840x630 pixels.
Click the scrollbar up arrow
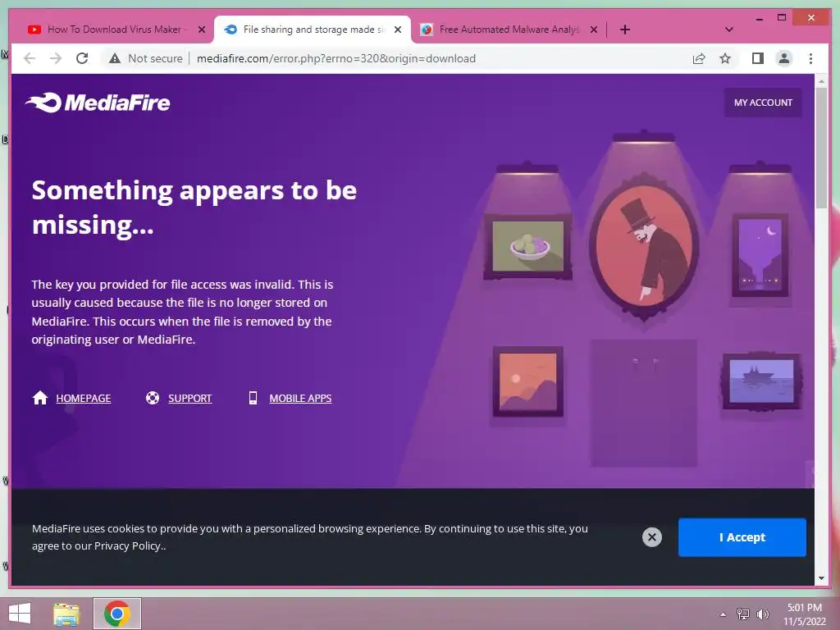click(821, 81)
